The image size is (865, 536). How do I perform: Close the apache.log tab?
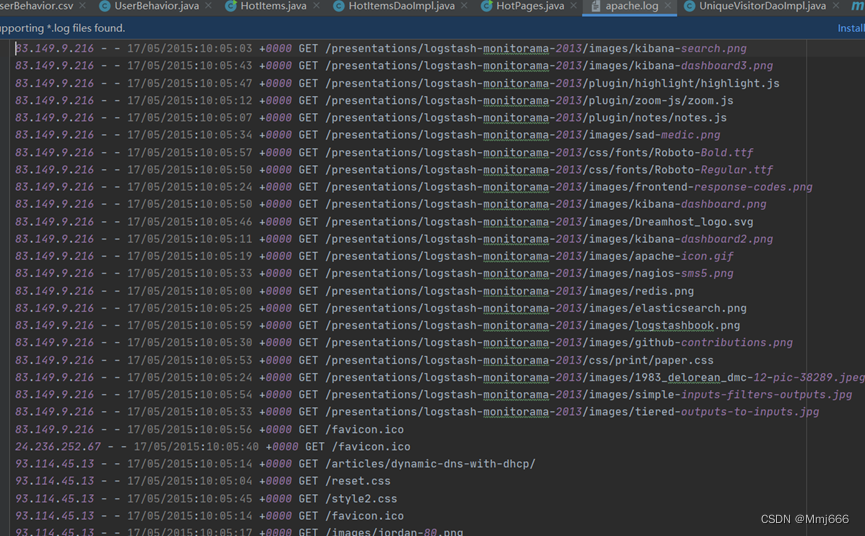[x=669, y=6]
